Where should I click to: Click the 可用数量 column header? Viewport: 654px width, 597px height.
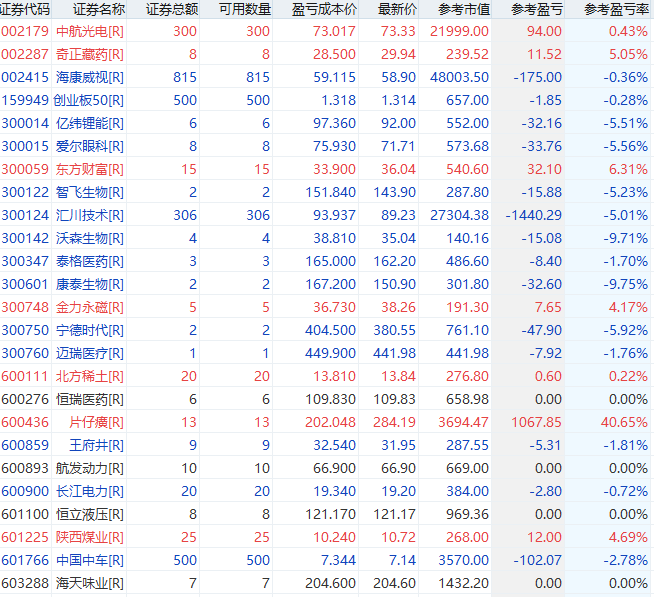pos(245,9)
